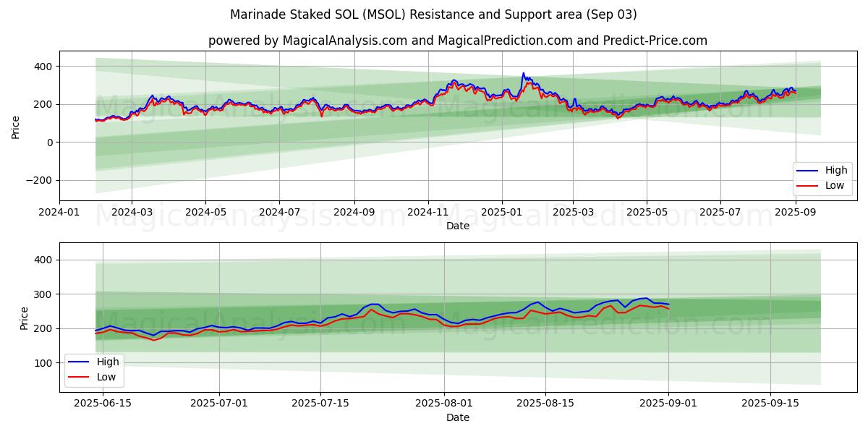This screenshot has width=868, height=434.
Task: Click the '300' y-axis label in bottom chart
Action: click(x=45, y=294)
